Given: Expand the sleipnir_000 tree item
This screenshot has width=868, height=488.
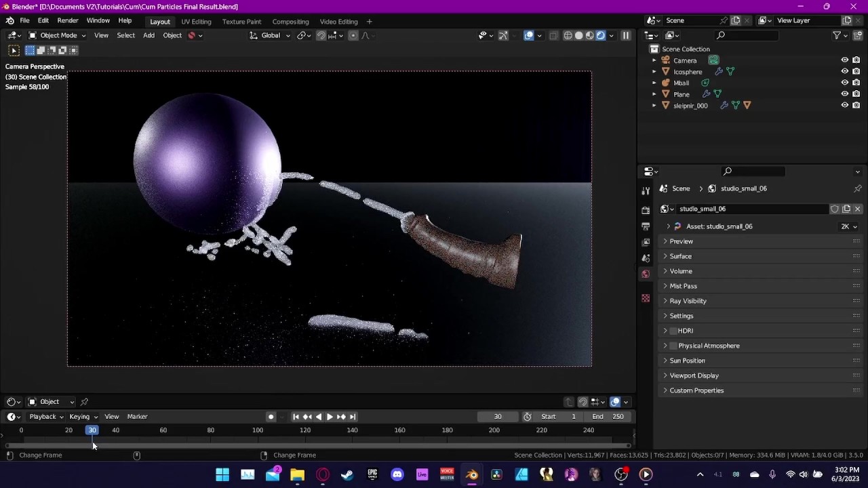Looking at the screenshot, I should pyautogui.click(x=654, y=106).
